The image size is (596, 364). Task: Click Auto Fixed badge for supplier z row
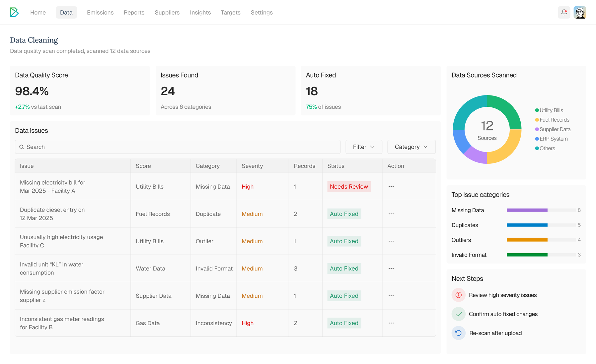[344, 296]
